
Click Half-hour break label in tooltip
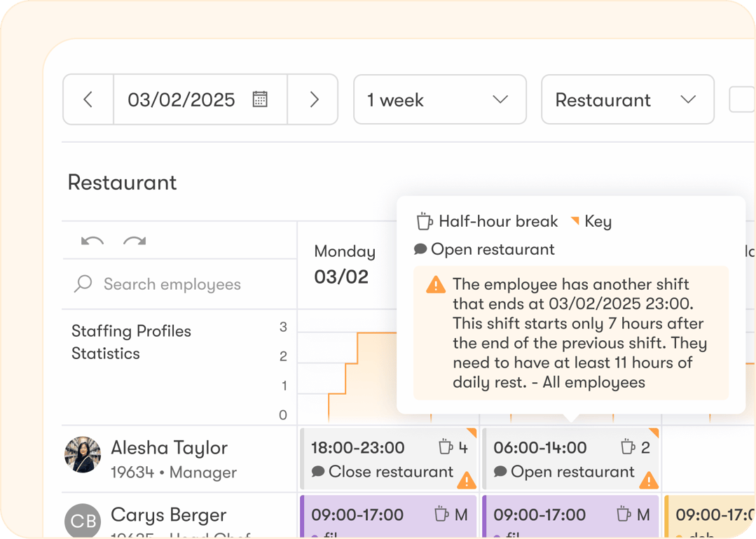[x=498, y=221]
